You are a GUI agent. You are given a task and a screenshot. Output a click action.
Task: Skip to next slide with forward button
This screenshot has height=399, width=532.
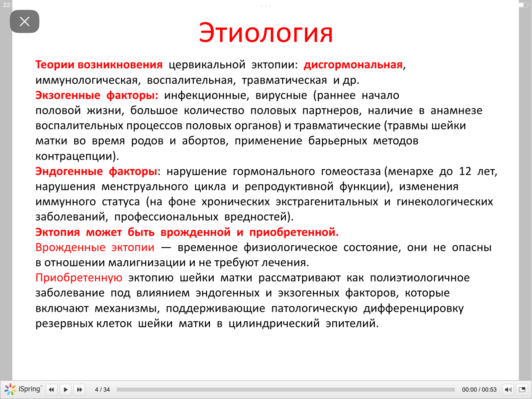(79, 389)
